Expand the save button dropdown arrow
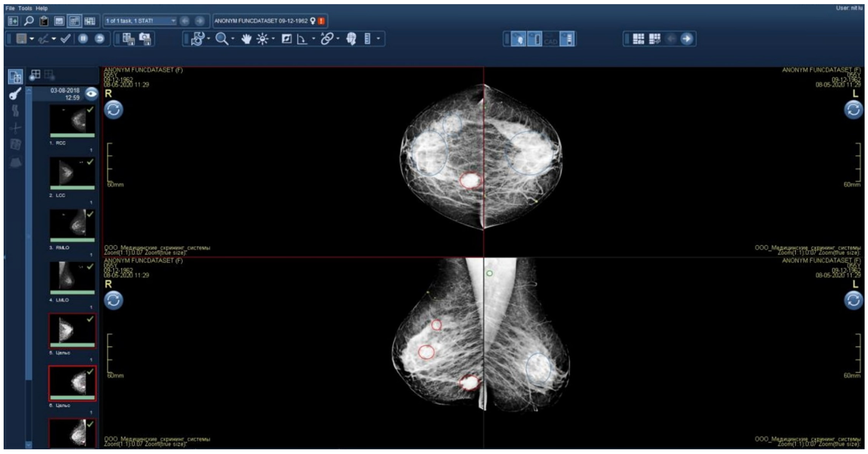 32,39
